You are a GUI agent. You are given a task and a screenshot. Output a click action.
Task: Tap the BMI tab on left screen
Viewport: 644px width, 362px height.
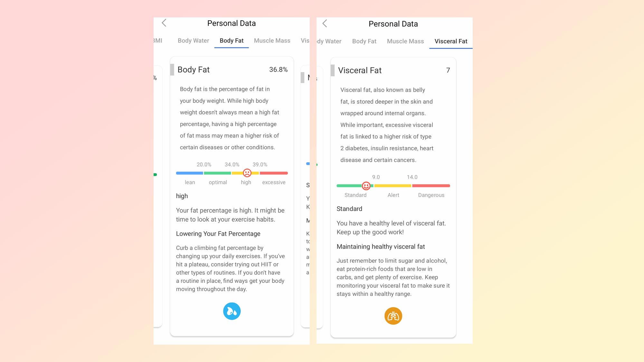158,41
